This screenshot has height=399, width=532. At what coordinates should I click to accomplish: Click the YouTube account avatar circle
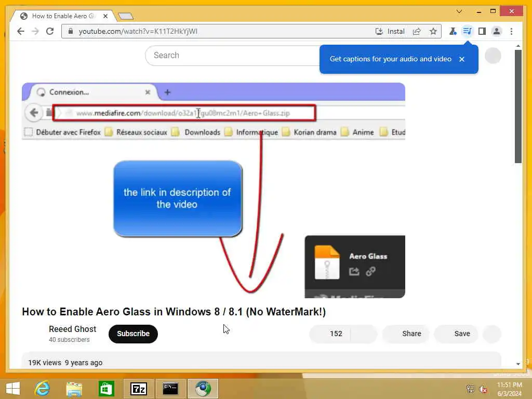click(493, 56)
